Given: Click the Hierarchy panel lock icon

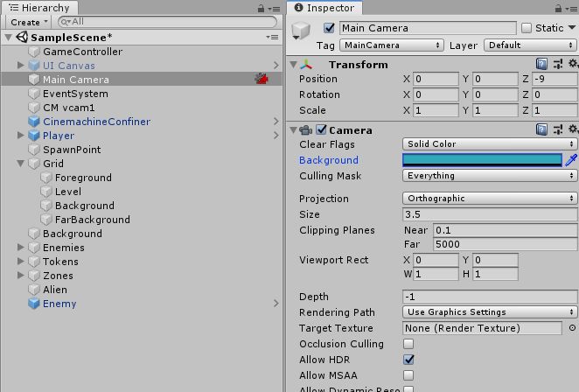Looking at the screenshot, I should [262, 8].
